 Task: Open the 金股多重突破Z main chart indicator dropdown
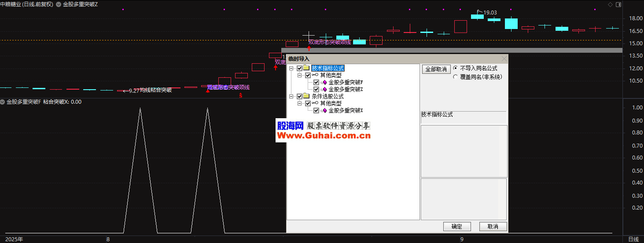point(59,4)
